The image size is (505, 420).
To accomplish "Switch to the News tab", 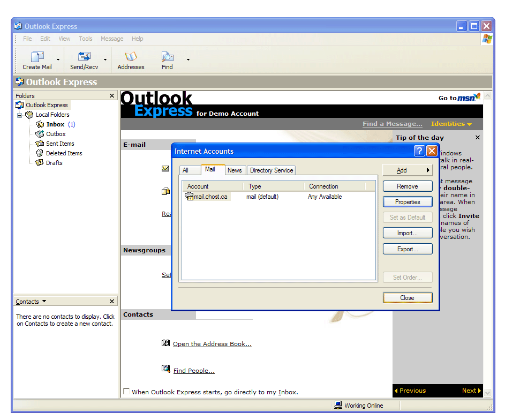I will (235, 170).
